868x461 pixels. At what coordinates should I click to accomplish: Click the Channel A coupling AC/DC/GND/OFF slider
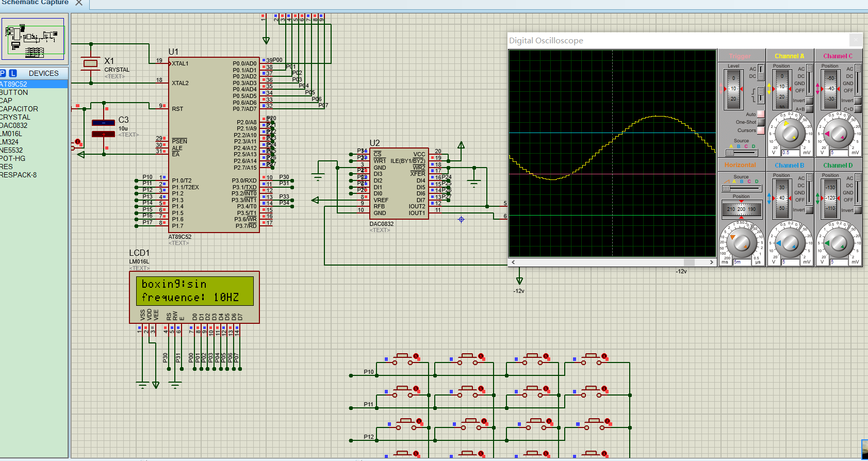coord(809,79)
